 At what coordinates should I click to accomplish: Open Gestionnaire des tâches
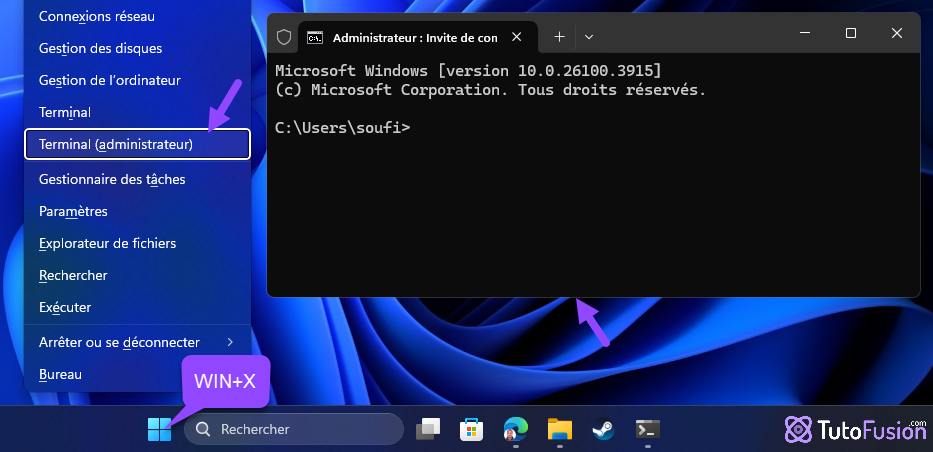click(137, 179)
